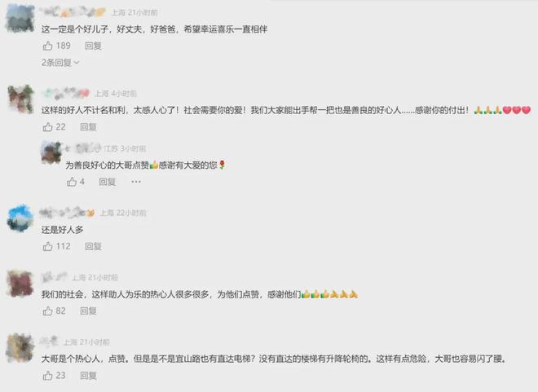Like the '还是好人多' comment
538x392 pixels.
click(47, 246)
